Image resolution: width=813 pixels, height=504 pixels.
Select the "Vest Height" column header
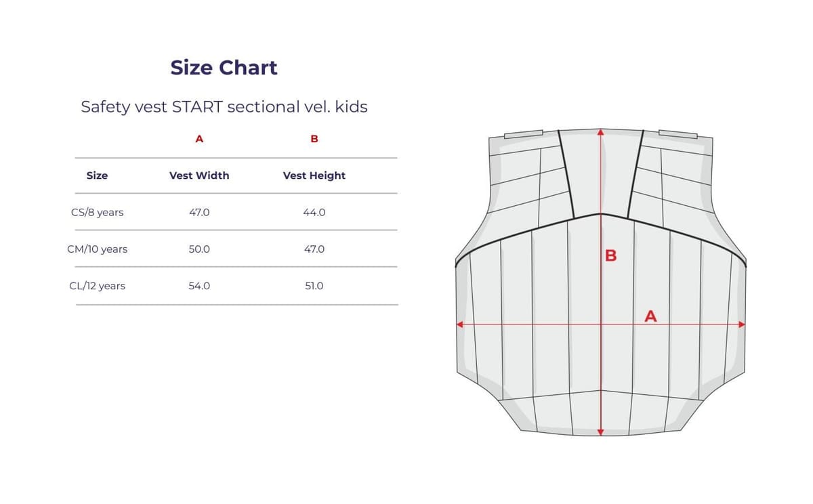pyautogui.click(x=314, y=175)
